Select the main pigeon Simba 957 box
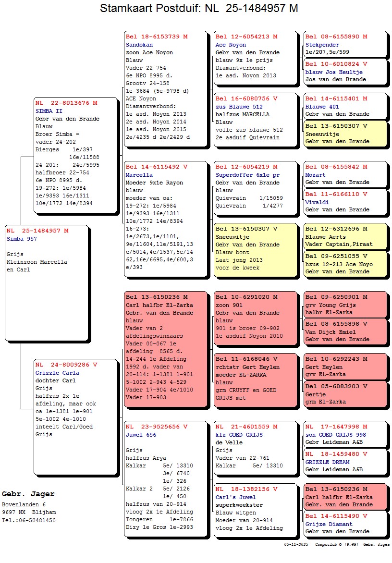The image size is (392, 563). (x=46, y=282)
